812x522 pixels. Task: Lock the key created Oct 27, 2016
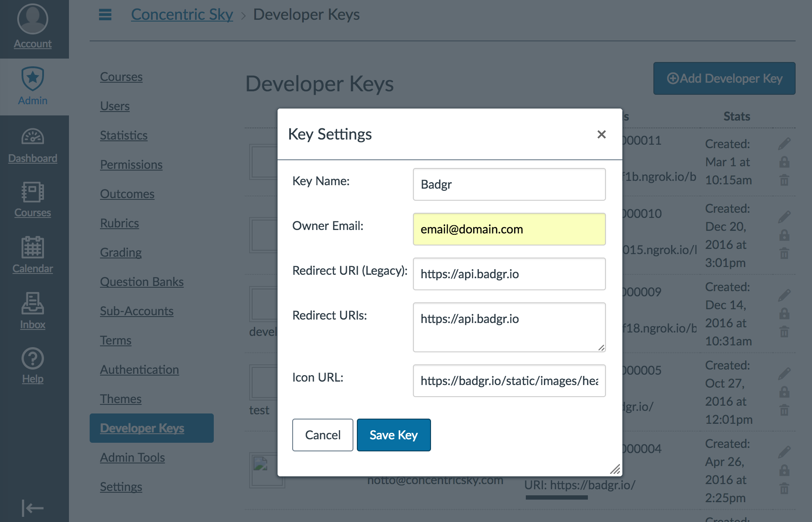[784, 392]
